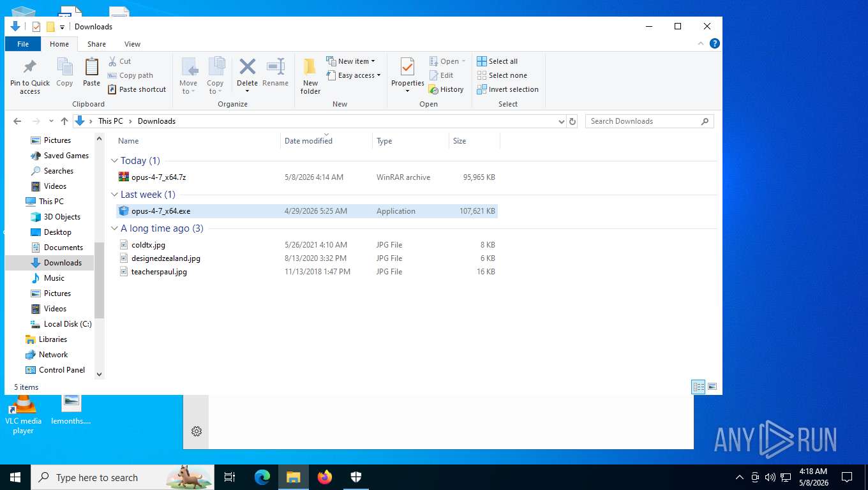
Task: Select teacherspaul.jpg file
Action: coord(307,272)
